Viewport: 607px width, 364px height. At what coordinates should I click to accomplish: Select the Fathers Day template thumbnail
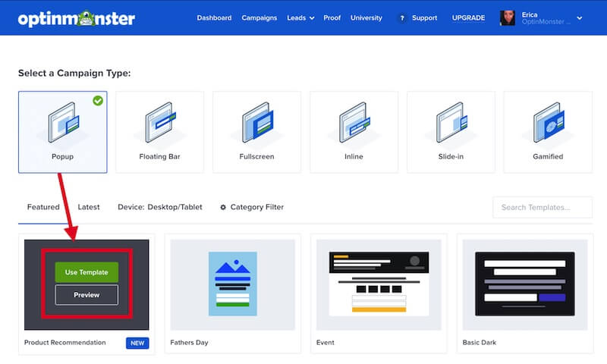click(232, 284)
